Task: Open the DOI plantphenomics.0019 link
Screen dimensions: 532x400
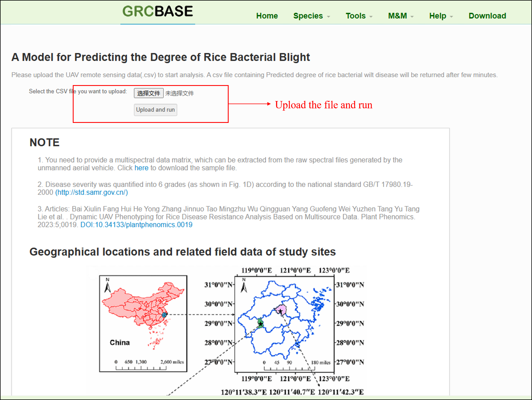Action: pyautogui.click(x=136, y=225)
